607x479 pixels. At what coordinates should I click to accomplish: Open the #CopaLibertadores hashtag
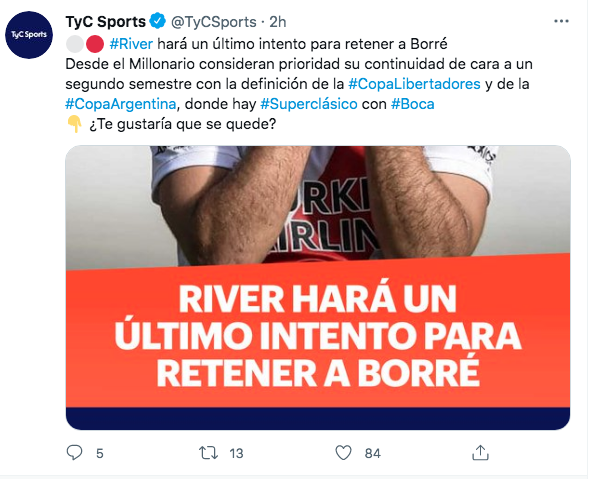(x=414, y=84)
